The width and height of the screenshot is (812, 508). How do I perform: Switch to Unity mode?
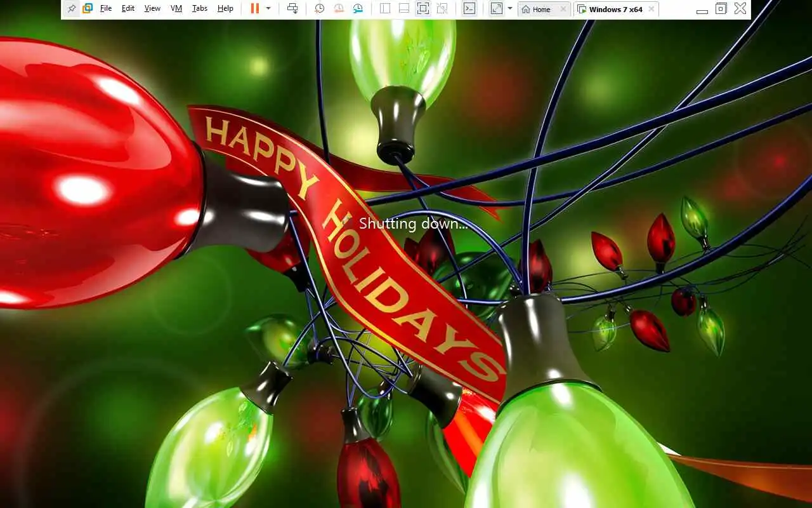pyautogui.click(x=442, y=9)
